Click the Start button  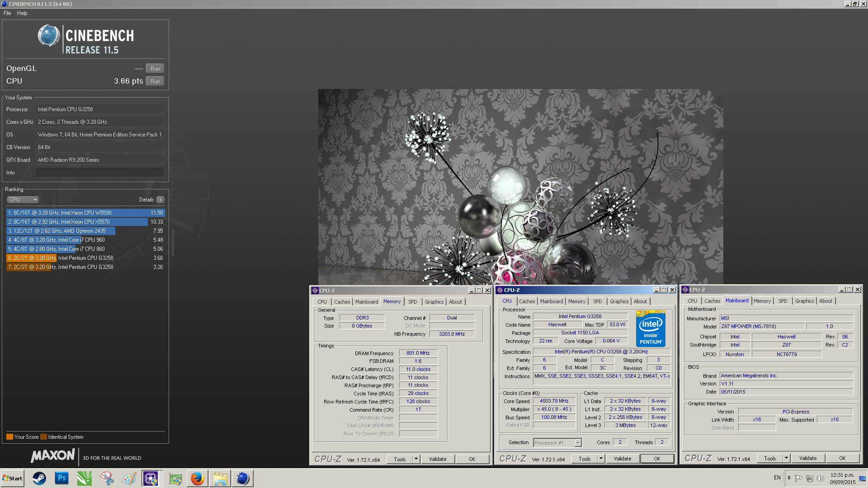point(12,478)
